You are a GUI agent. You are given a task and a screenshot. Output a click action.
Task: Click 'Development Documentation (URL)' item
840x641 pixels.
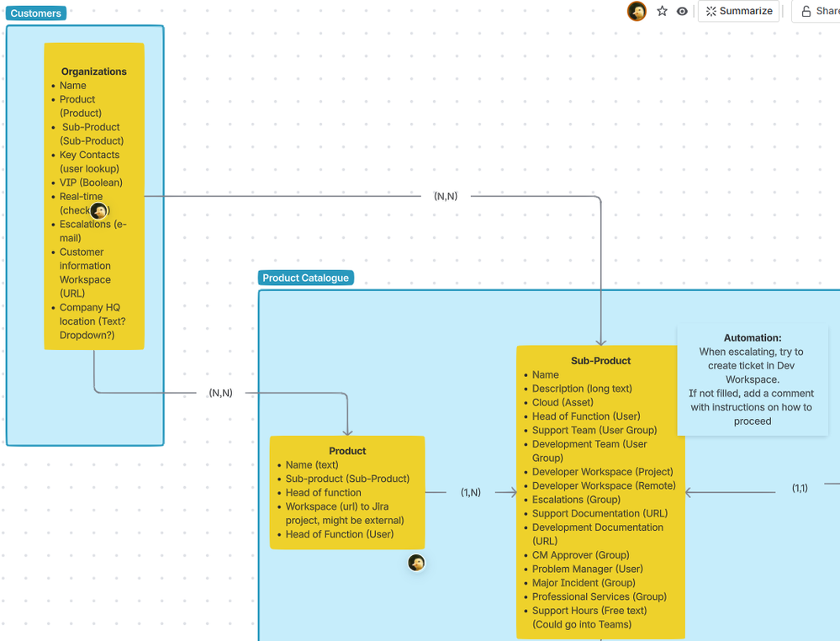[597, 534]
